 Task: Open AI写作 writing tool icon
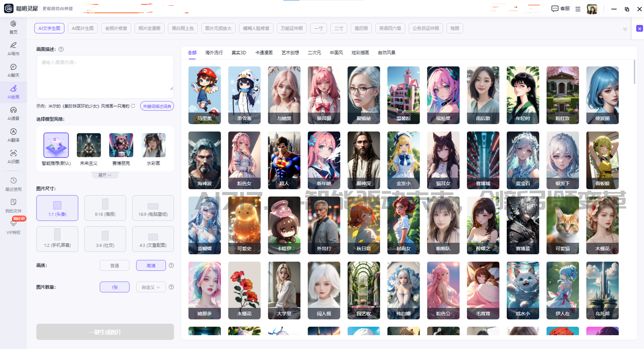[13, 45]
